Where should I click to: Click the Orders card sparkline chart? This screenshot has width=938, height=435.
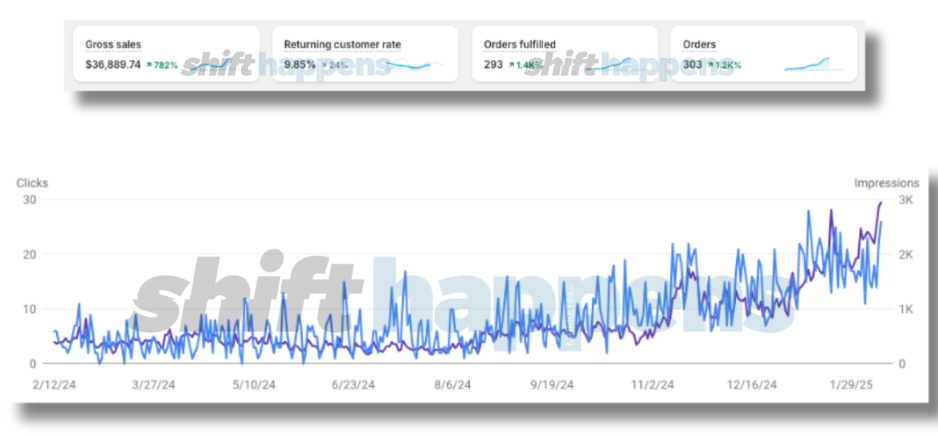coord(814,64)
